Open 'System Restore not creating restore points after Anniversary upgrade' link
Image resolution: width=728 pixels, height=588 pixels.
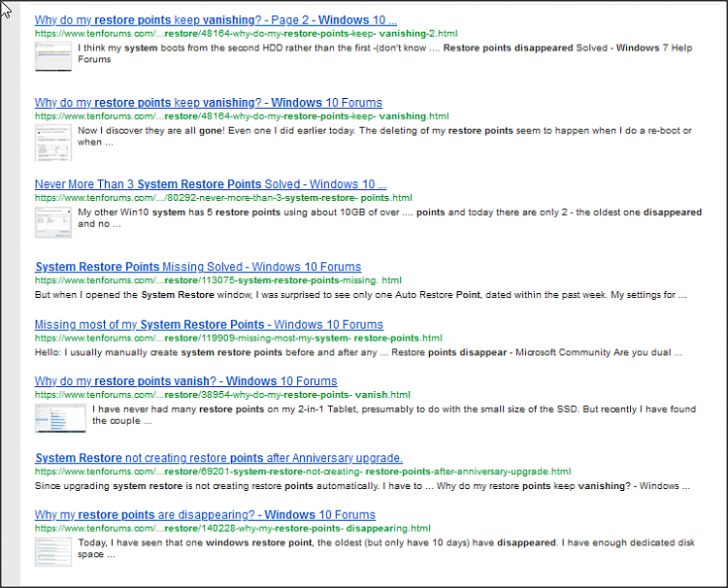click(x=218, y=458)
